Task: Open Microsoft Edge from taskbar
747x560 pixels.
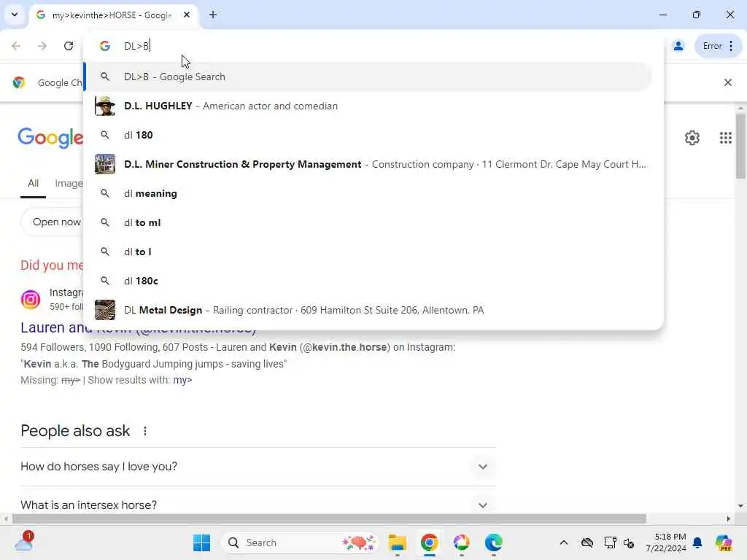Action: pos(494,542)
